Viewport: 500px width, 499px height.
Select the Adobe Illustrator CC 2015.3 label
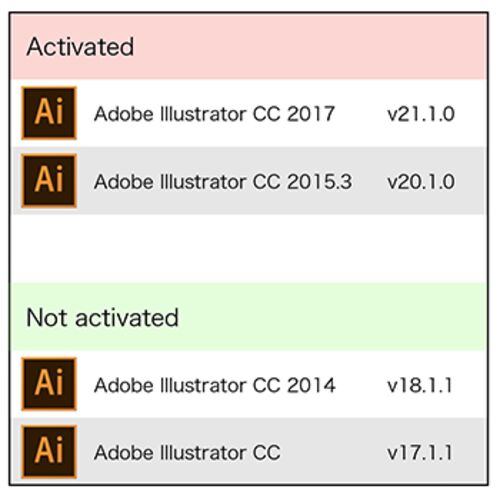click(223, 182)
